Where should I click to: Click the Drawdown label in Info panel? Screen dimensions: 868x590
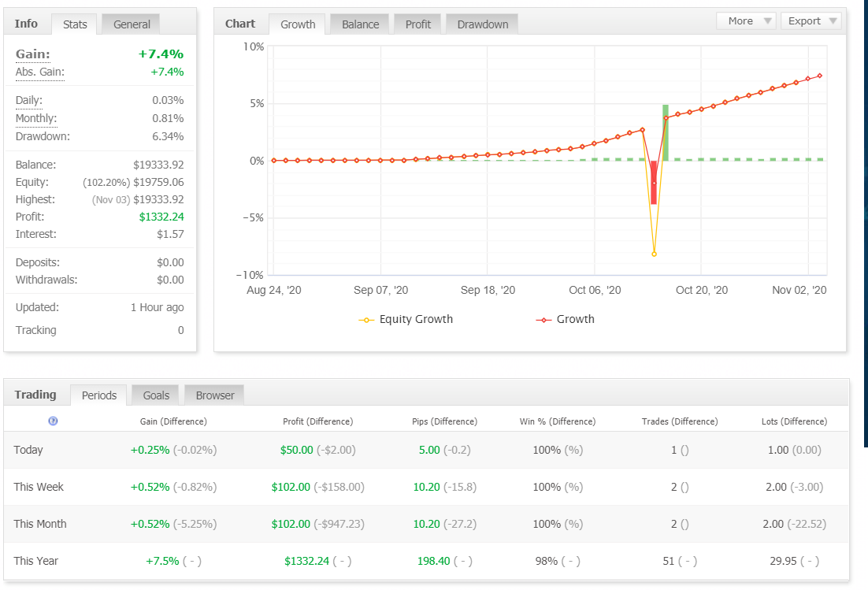(43, 136)
